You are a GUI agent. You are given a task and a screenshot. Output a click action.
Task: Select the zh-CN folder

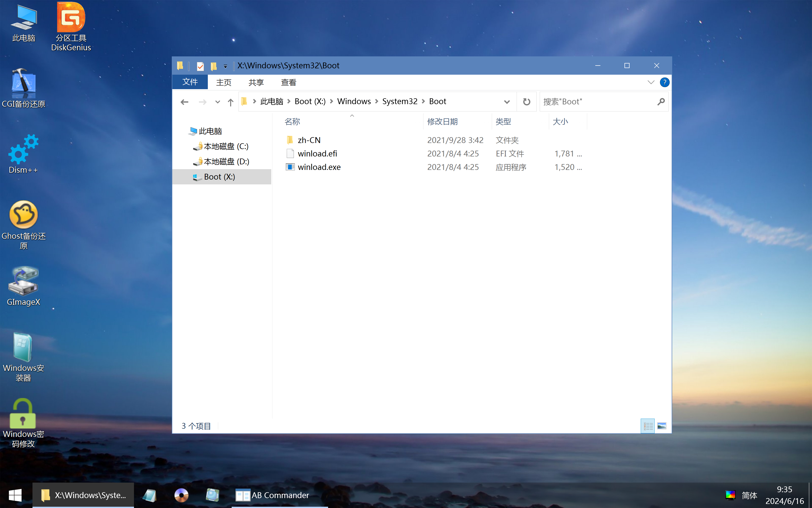309,140
